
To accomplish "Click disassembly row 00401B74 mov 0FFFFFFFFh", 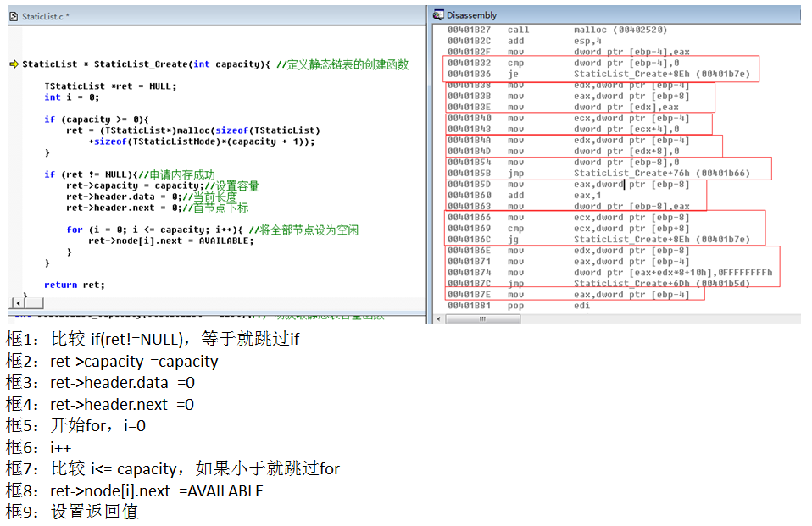I will pyautogui.click(x=610, y=273).
